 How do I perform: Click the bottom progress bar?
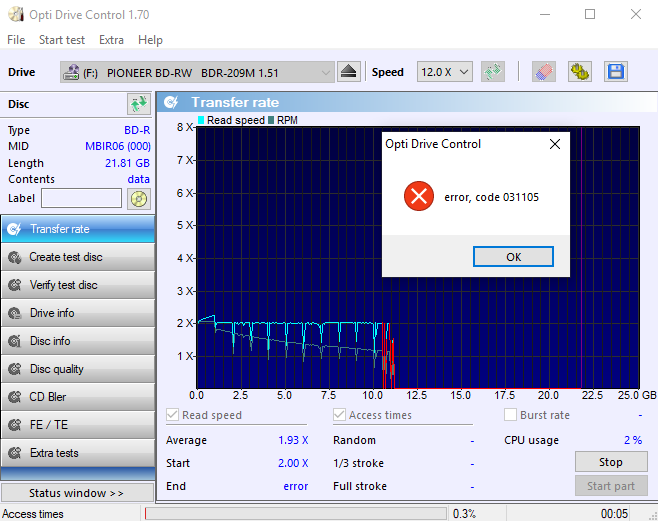(296, 513)
